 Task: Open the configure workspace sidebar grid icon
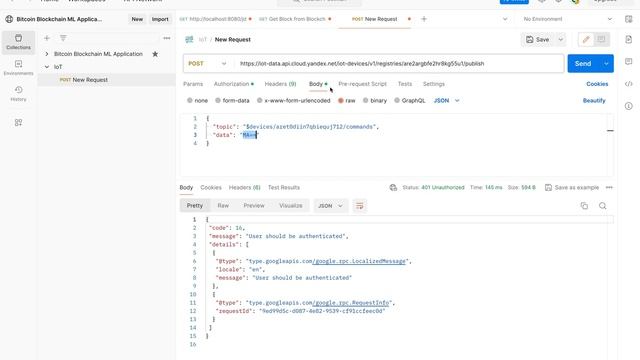(x=18, y=122)
